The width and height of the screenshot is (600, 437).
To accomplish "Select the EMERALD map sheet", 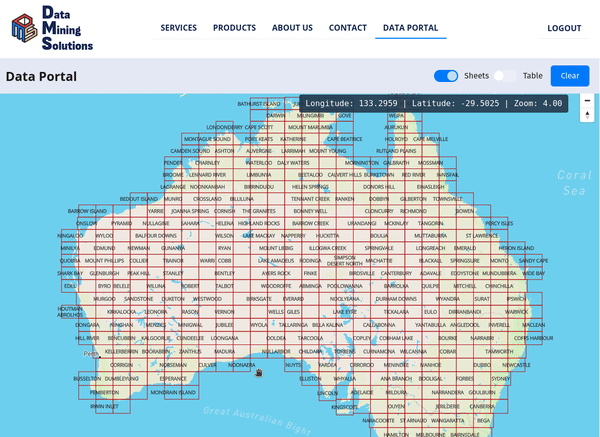I will coord(465,248).
